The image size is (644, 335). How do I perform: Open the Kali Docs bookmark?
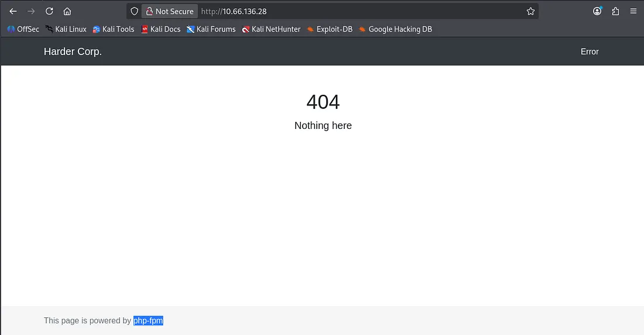click(160, 29)
